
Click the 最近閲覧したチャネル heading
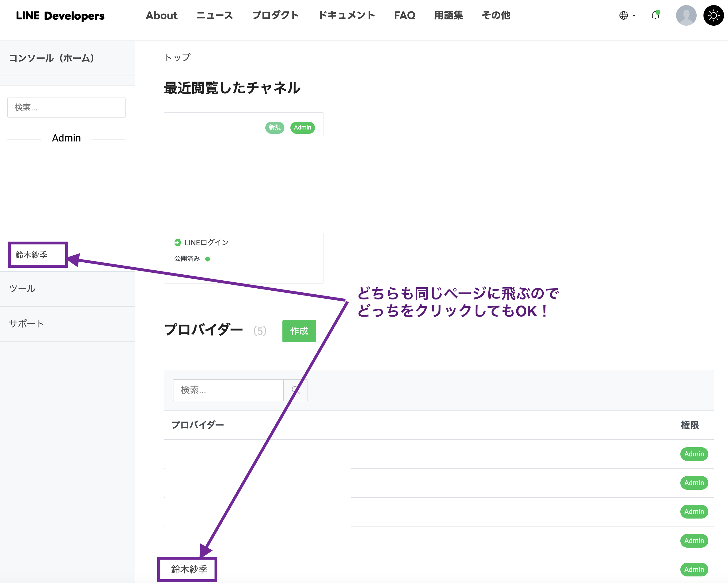(232, 88)
